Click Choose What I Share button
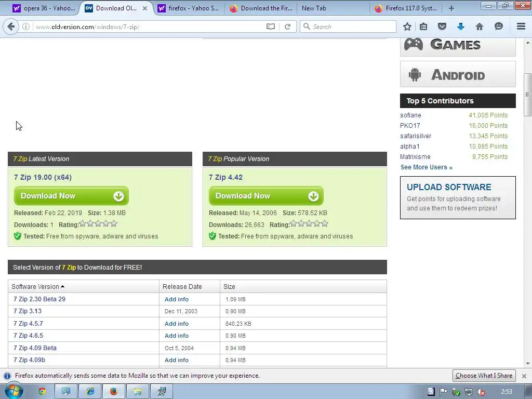The height and width of the screenshot is (399, 532). coord(484,376)
